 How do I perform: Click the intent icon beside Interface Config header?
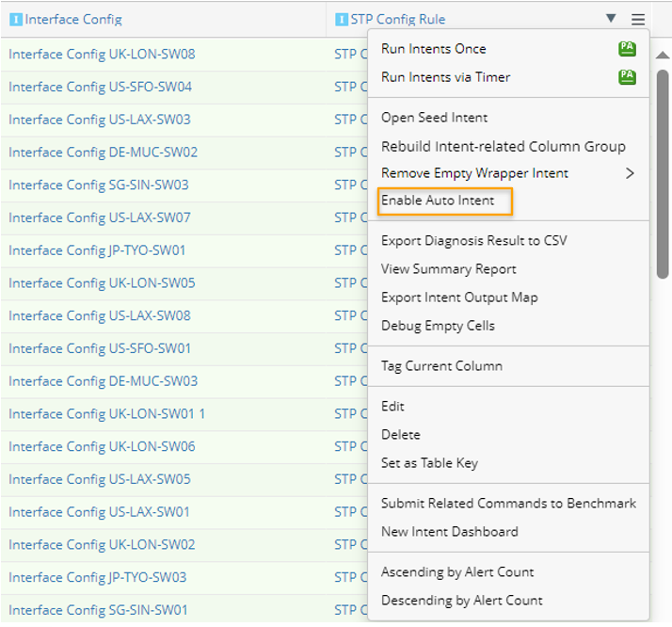click(15, 19)
